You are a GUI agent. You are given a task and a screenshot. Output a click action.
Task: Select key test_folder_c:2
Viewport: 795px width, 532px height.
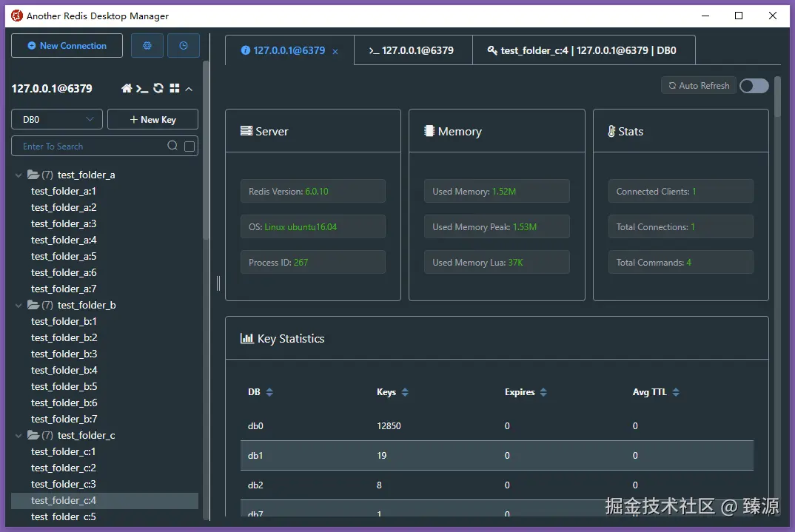click(x=64, y=468)
